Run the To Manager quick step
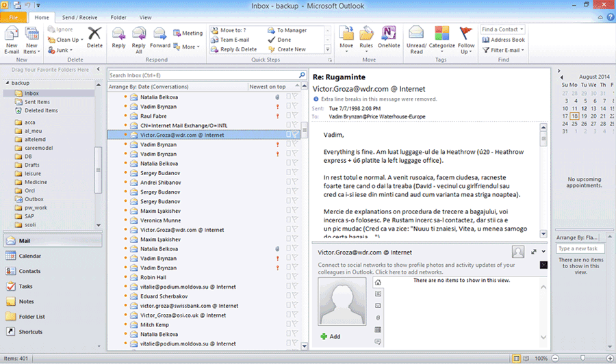Screen dimensions: 616x364 (287, 30)
